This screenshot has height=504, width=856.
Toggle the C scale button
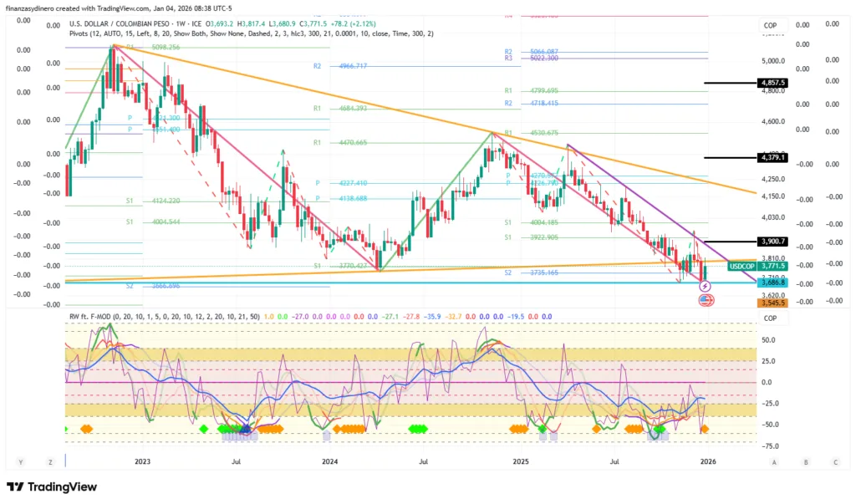[x=834, y=461]
